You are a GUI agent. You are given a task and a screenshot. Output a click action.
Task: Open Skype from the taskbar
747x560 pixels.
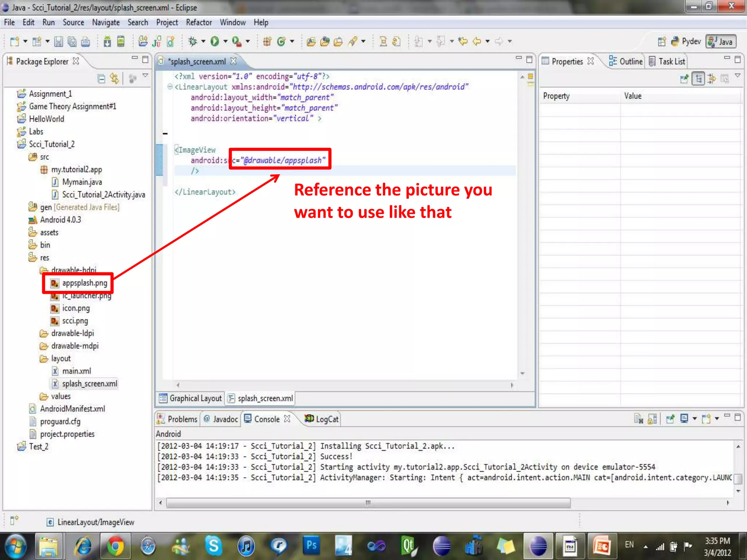click(213, 546)
